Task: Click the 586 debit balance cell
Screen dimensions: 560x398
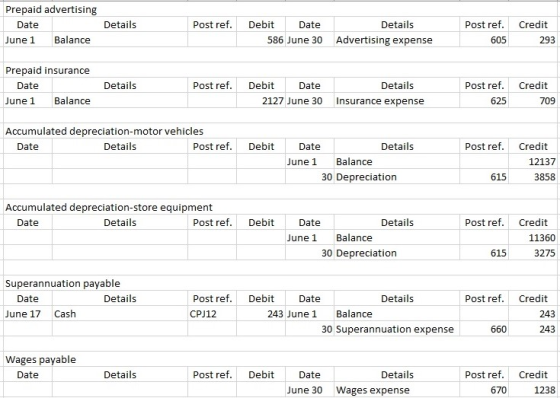Action: tap(261, 40)
